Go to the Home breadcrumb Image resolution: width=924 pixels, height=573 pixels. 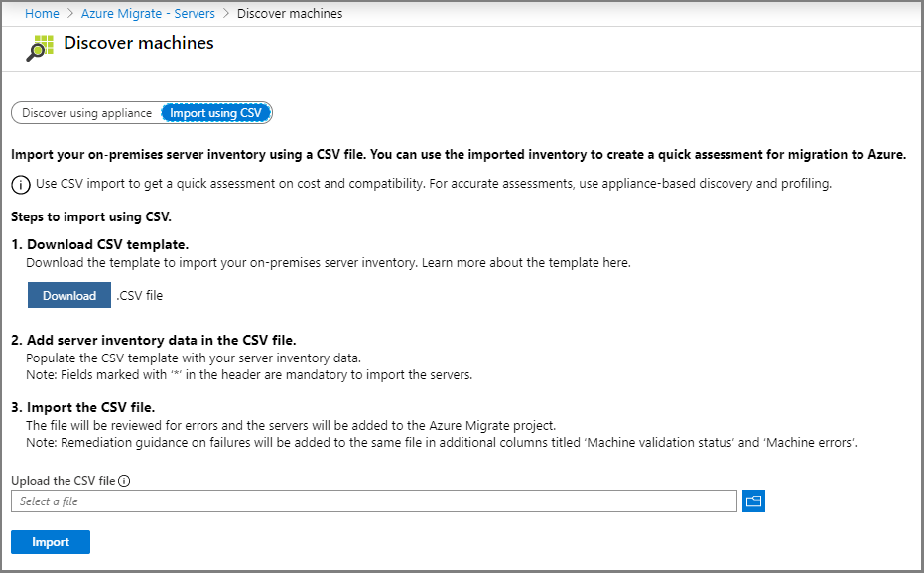click(42, 14)
